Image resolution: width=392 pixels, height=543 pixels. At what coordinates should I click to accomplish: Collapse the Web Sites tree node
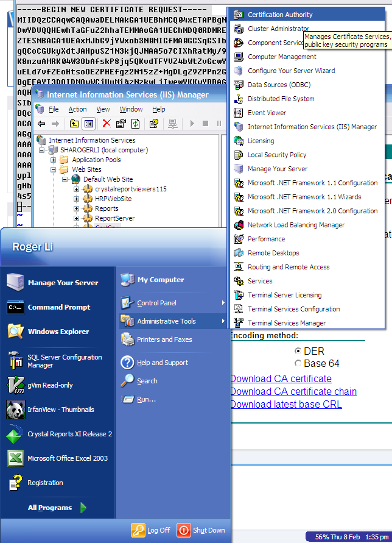tap(53, 169)
